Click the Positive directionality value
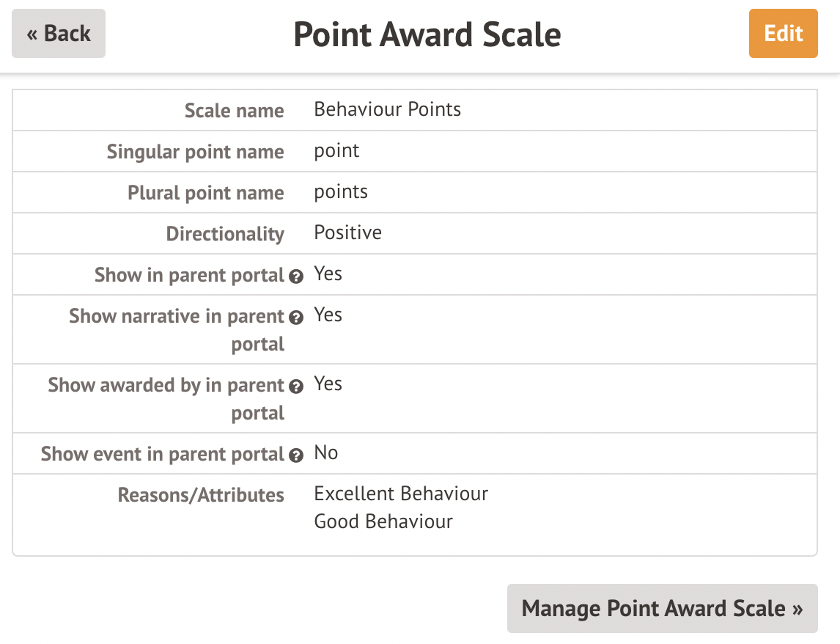Viewport: 840px width, 644px height. click(x=347, y=233)
